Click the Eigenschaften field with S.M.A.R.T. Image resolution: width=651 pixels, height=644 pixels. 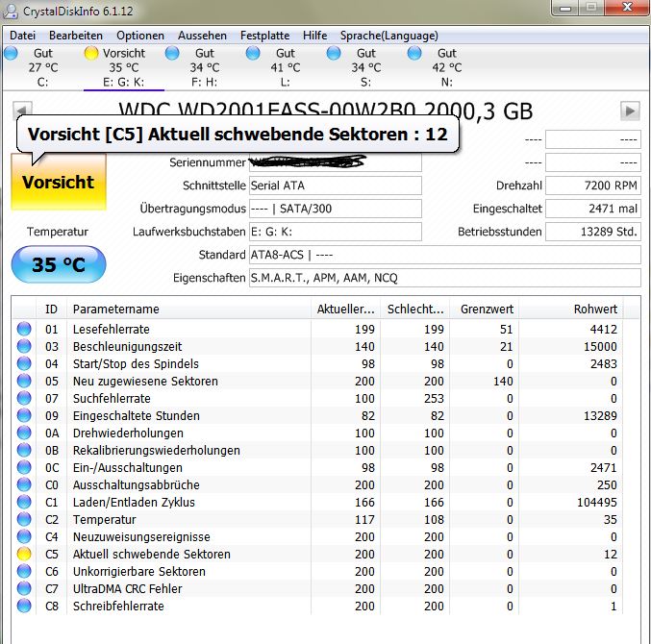point(445,278)
